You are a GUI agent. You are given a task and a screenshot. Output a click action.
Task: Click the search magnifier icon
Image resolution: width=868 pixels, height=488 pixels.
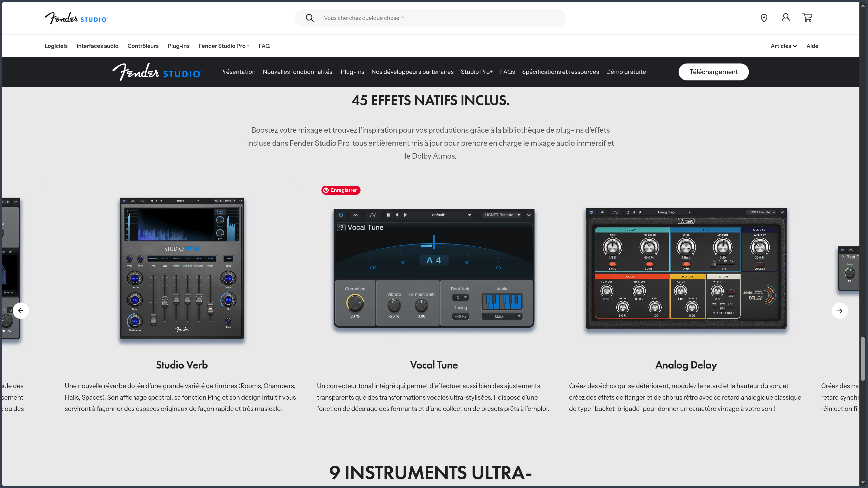[310, 18]
